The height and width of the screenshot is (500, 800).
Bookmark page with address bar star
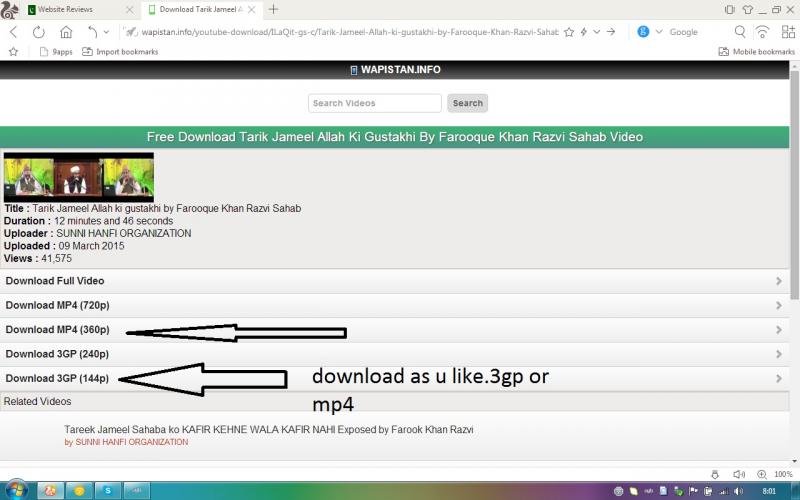click(x=569, y=32)
